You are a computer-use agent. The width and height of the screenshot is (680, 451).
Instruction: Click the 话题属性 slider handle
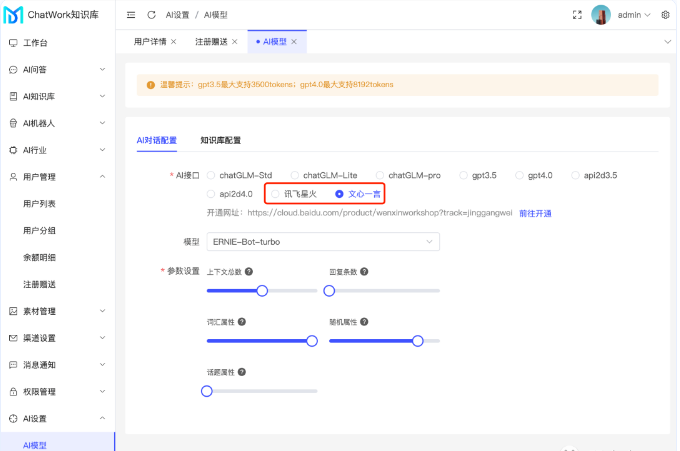pyautogui.click(x=207, y=392)
